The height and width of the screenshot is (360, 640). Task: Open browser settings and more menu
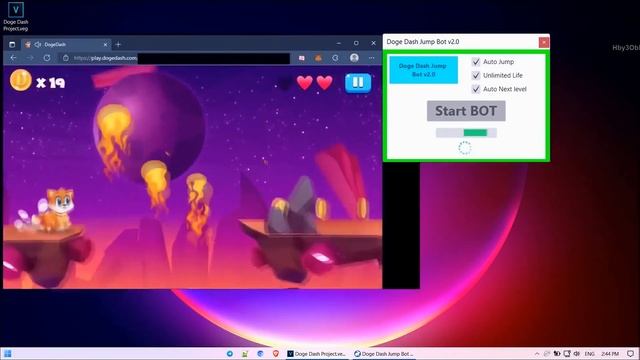[371, 58]
